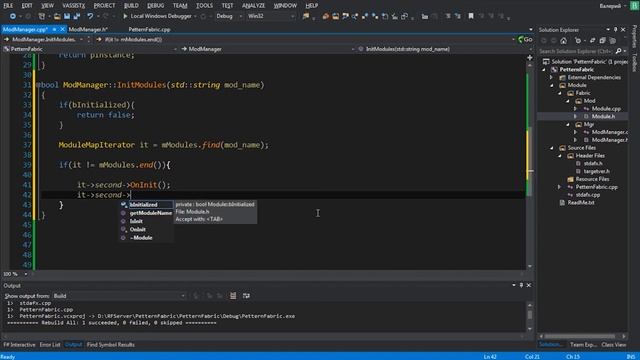Click the Undo arrow icon
The height and width of the screenshot is (360, 640).
90,16
